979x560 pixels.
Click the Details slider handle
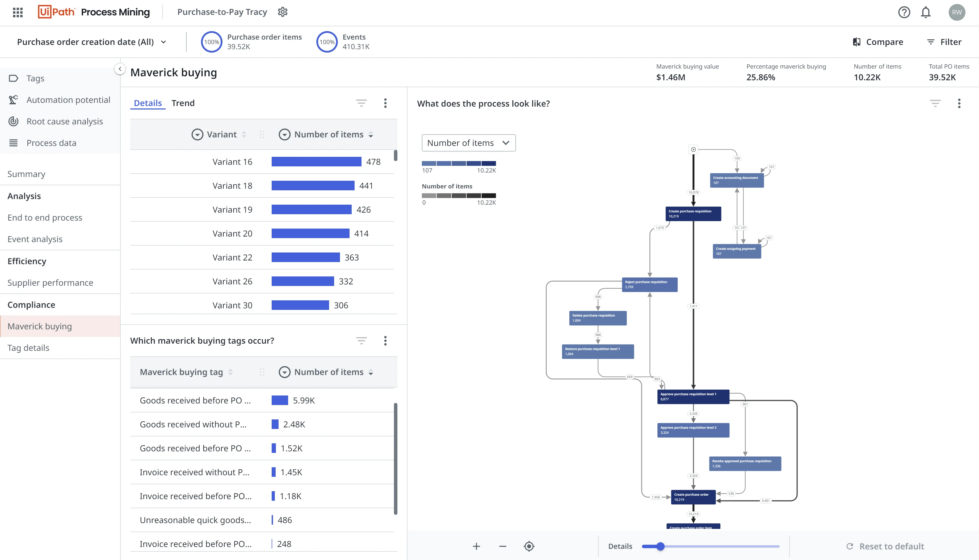pyautogui.click(x=661, y=546)
